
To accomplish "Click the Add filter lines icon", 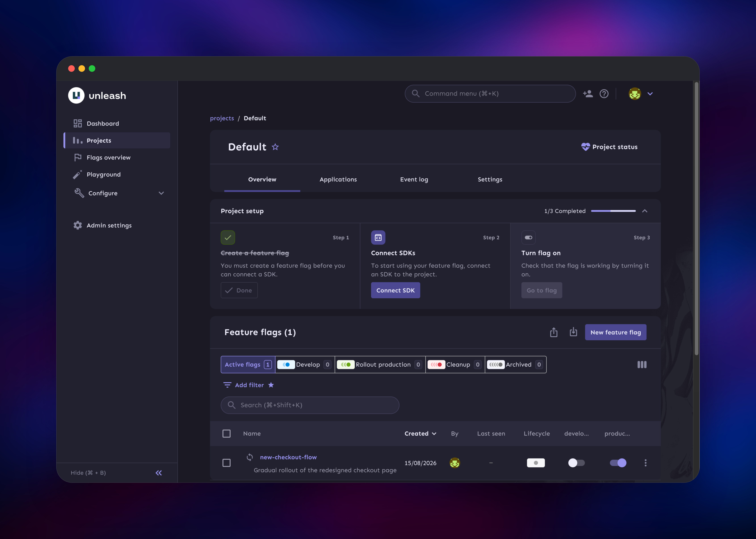I will pyautogui.click(x=227, y=385).
